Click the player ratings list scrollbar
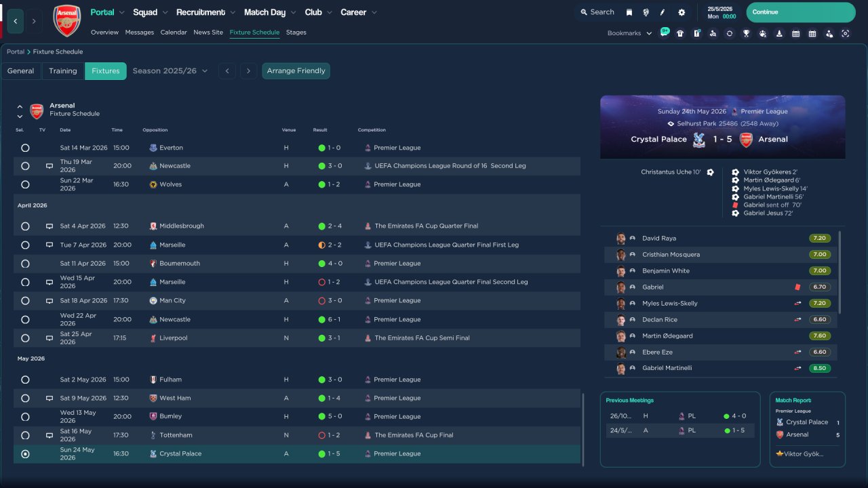This screenshot has width=868, height=488. pos(840,272)
